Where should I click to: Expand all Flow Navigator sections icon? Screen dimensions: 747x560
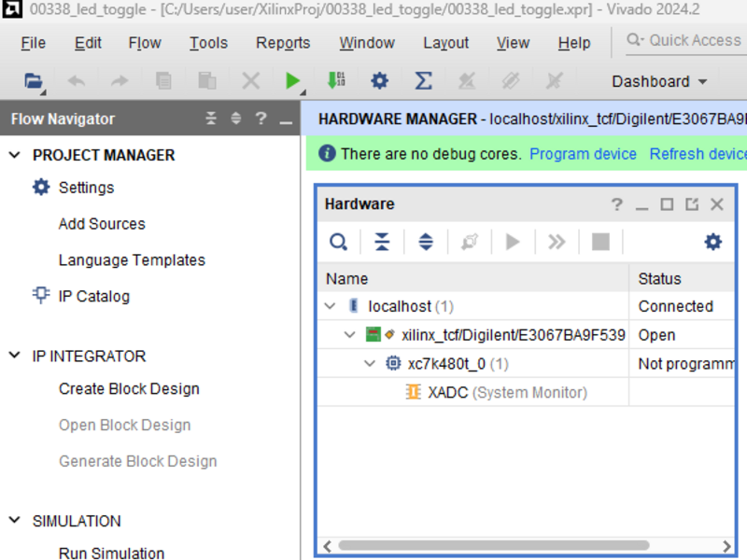pos(236,119)
